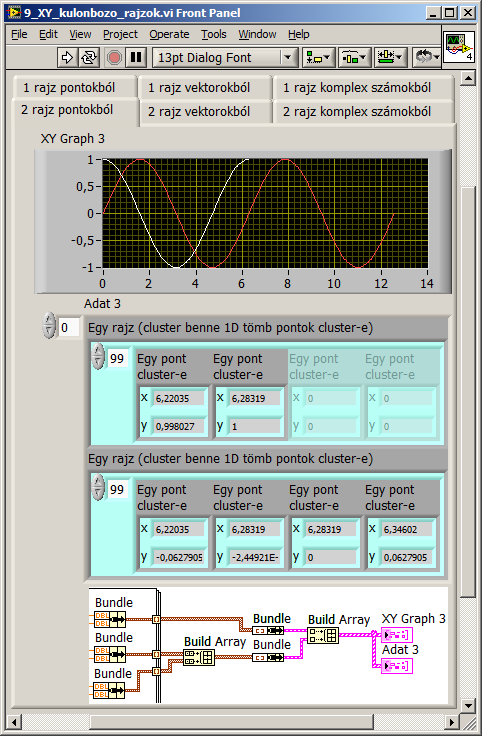This screenshot has width=482, height=736.
Task: Click the Pause toolbar button
Action: [x=136, y=57]
